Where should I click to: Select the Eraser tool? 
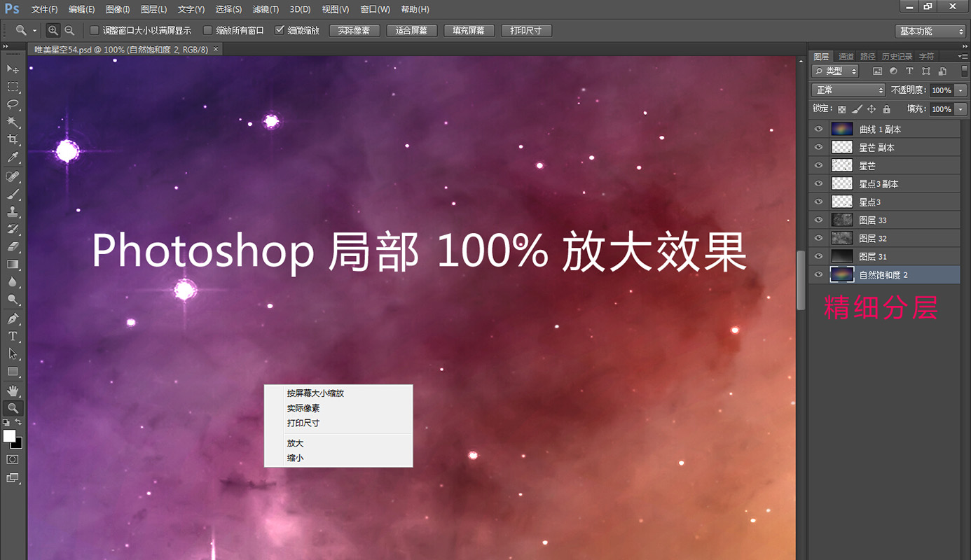[x=13, y=246]
